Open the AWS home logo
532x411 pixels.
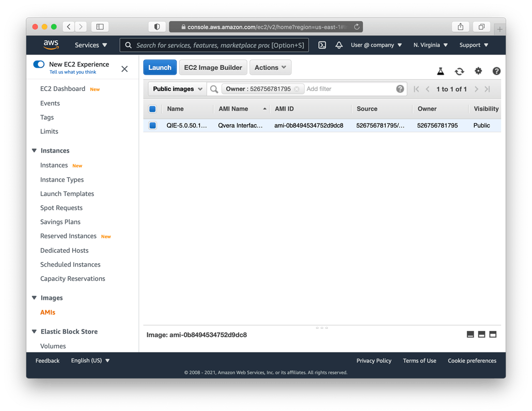tap(51, 45)
